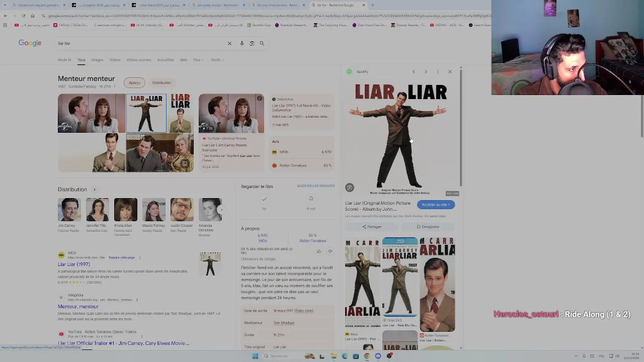Switch to Vidéos search tab
644x362 pixels.
[115, 60]
